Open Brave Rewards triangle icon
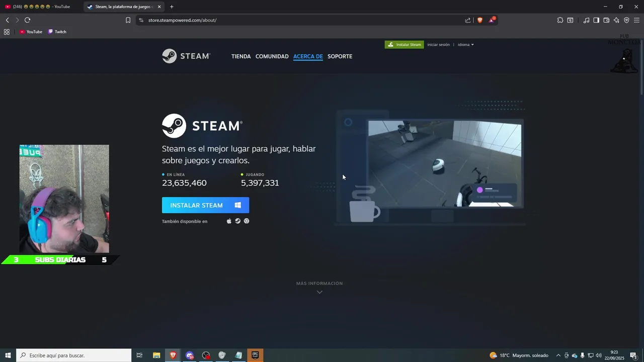This screenshot has width=644, height=362. click(x=492, y=20)
